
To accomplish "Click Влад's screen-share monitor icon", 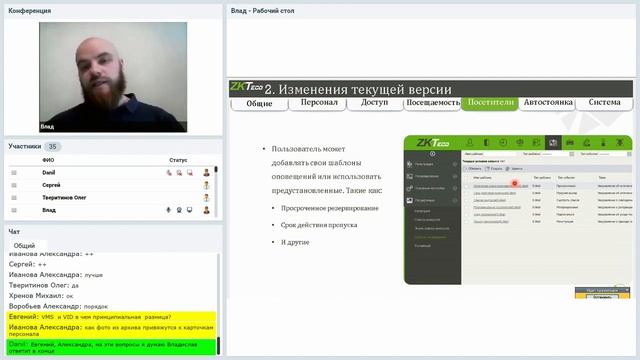I will pyautogui.click(x=189, y=210).
